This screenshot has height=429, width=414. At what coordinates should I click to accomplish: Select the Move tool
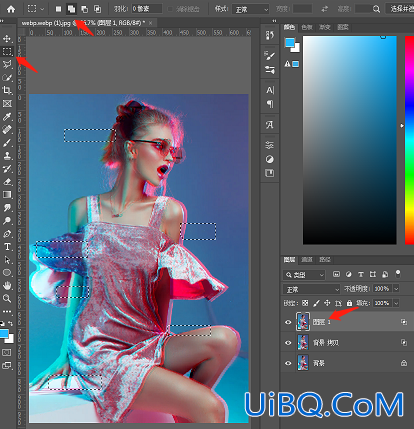point(7,38)
